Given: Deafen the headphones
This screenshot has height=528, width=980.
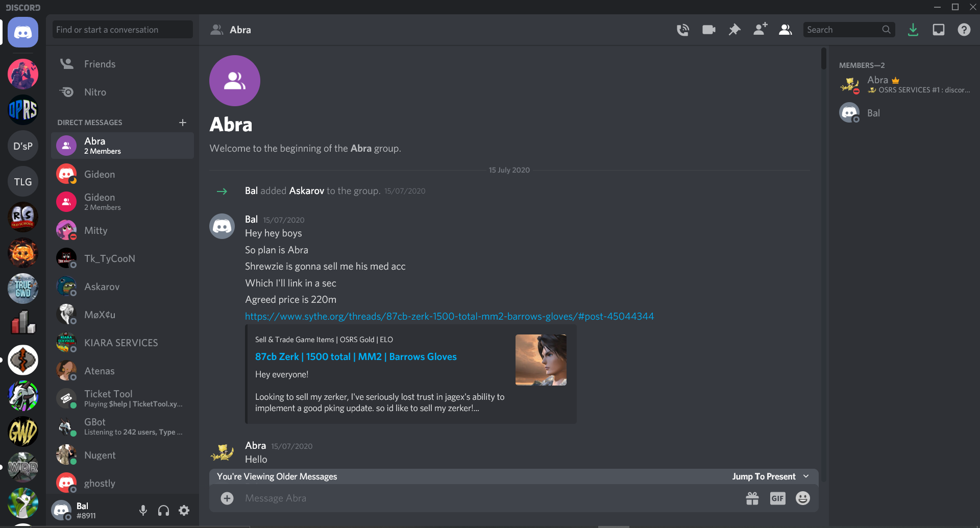Looking at the screenshot, I should [x=164, y=510].
